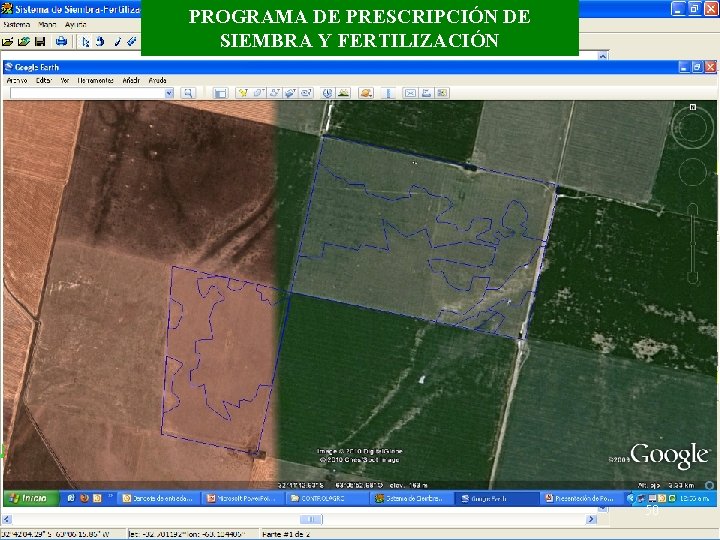Click the left scroll arrow at bottom
The image size is (720, 540).
7,519
